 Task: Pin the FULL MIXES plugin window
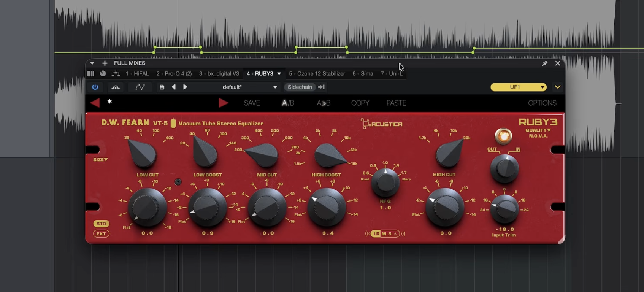coord(545,63)
